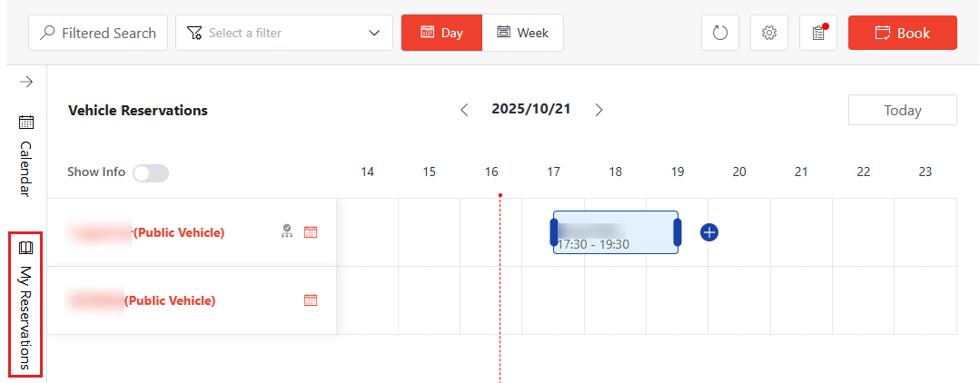Open the My Reservations sidebar tab

coord(25,305)
